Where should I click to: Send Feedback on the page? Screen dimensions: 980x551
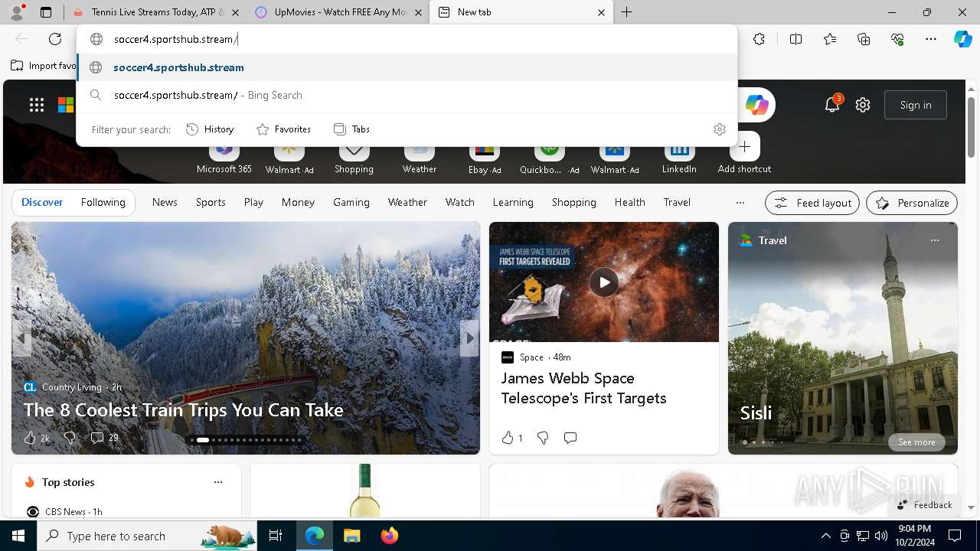(924, 505)
